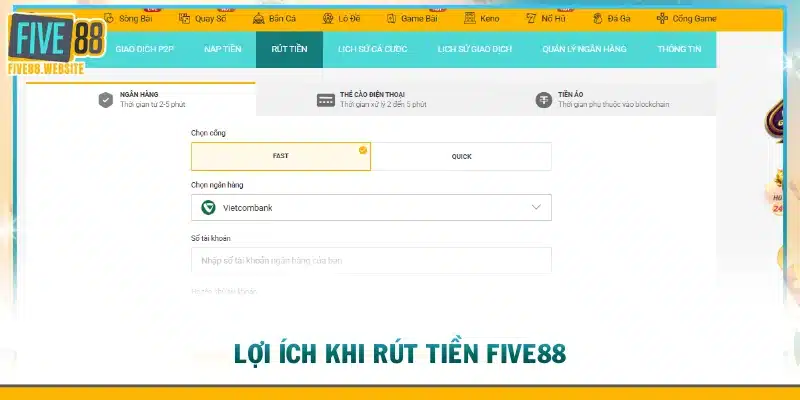Click the Quay Số dice icon
This screenshot has width=800, height=400.
tap(184, 19)
